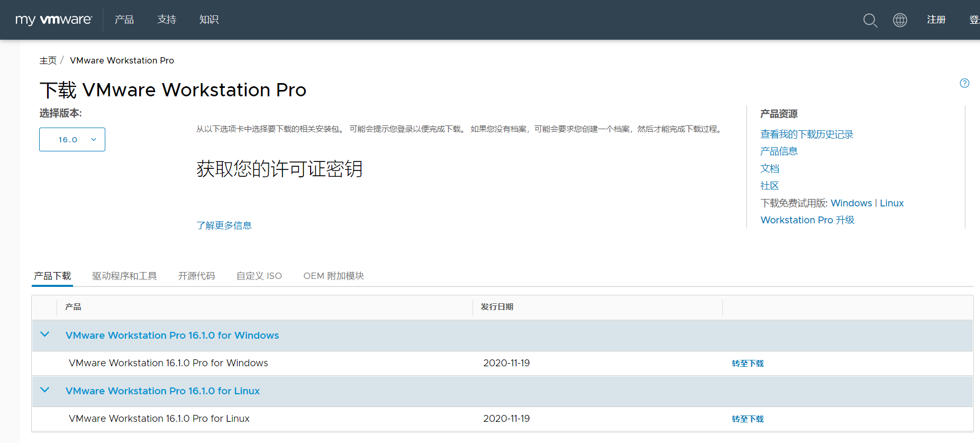980x443 pixels.
Task: Go to the 主页 breadcrumb link
Action: point(48,60)
